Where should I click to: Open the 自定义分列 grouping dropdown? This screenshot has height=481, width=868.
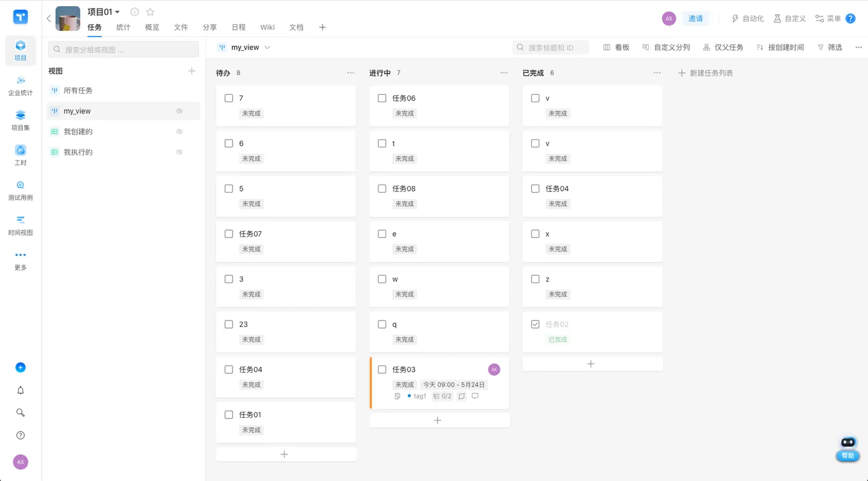[x=666, y=47]
